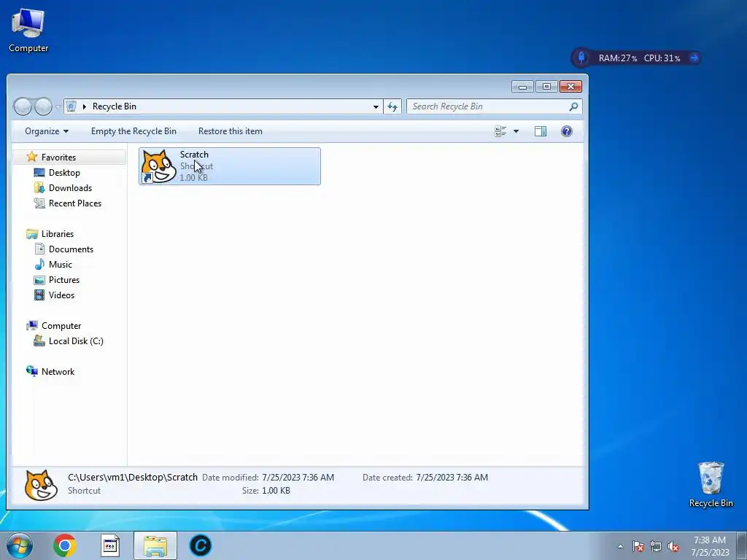Screen dimensions: 747x560
Task: Open the Organize menu
Action: (x=47, y=131)
